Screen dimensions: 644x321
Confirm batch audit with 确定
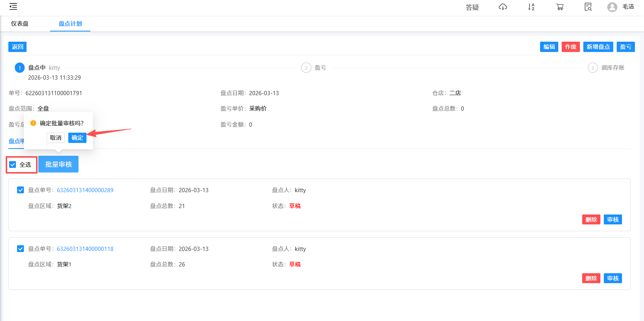click(77, 138)
